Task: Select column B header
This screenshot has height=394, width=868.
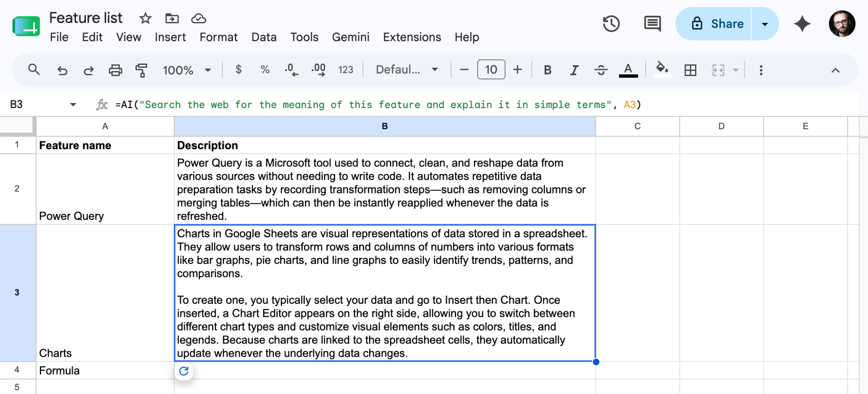Action: click(385, 126)
